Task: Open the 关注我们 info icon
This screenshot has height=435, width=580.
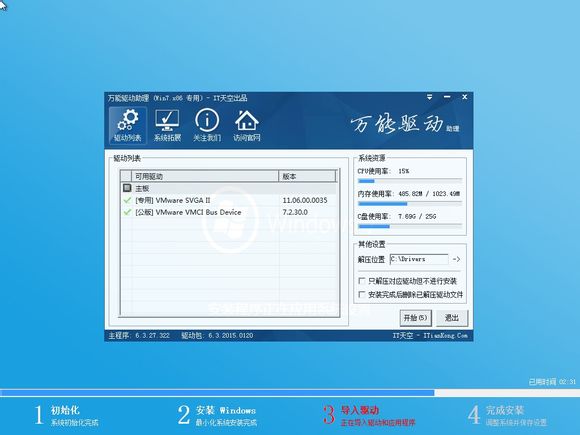Action: click(x=207, y=125)
